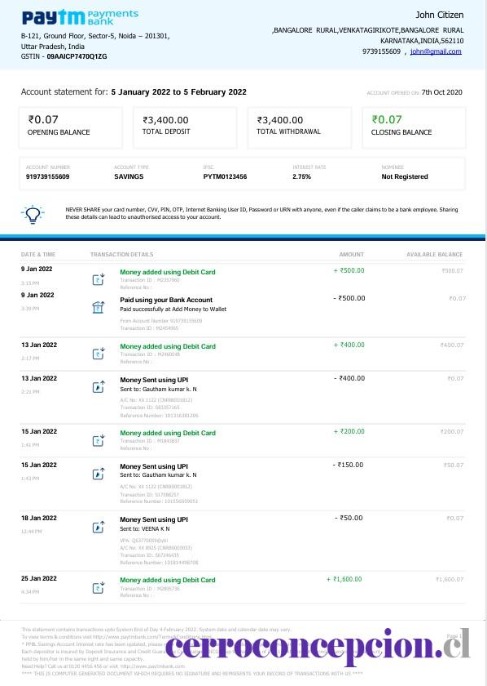
Task: Click the bank building icon for Paid using Bank Account
Action: pyautogui.click(x=98, y=307)
